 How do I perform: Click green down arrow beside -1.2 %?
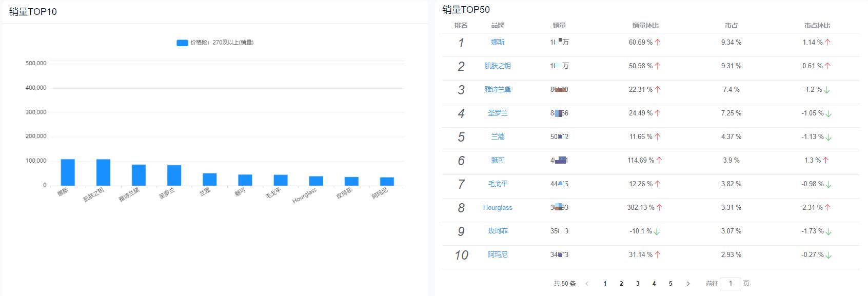[827, 90]
